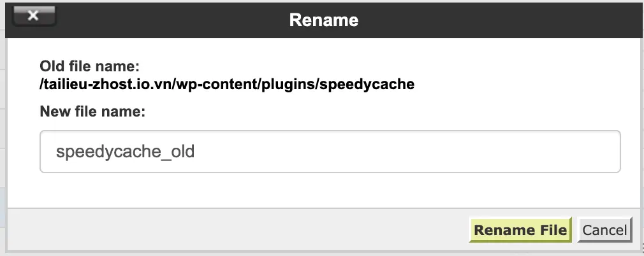Click the Rename dialog title text
Viewport: 644px width, 256px height.
[323, 20]
